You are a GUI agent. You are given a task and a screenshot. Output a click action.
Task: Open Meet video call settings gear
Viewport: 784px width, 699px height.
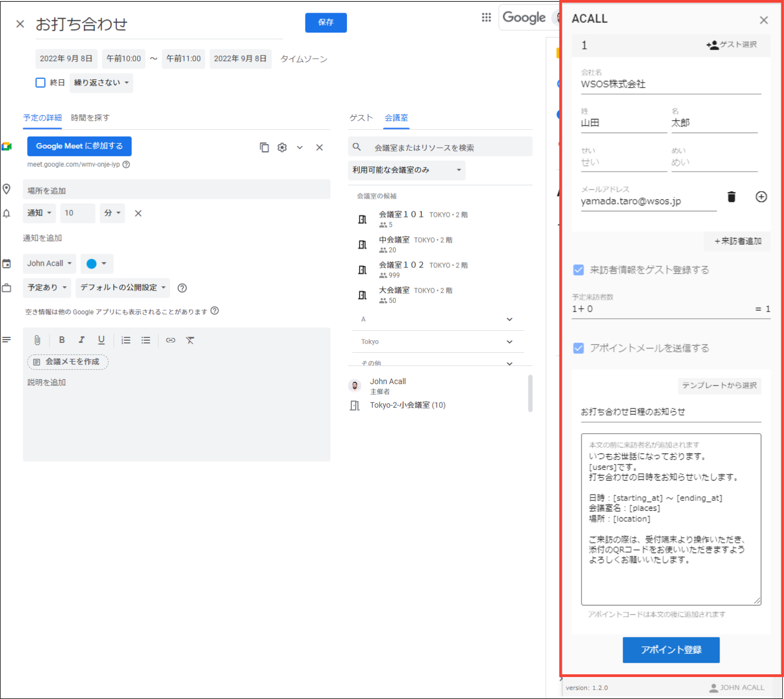click(x=282, y=148)
